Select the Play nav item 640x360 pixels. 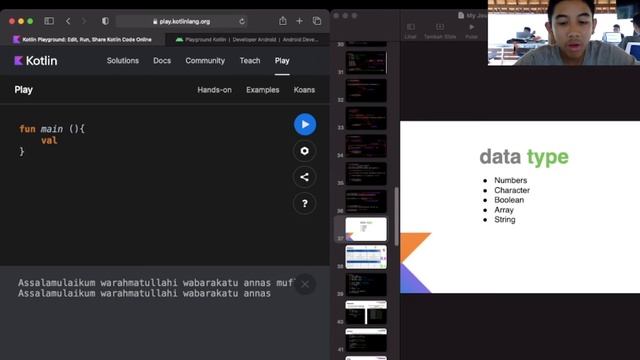pyautogui.click(x=282, y=61)
